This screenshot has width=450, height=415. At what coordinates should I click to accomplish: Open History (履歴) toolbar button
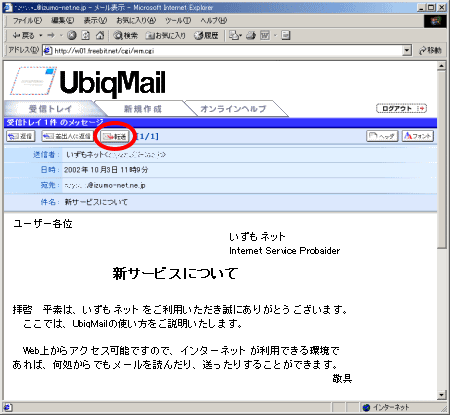point(206,35)
